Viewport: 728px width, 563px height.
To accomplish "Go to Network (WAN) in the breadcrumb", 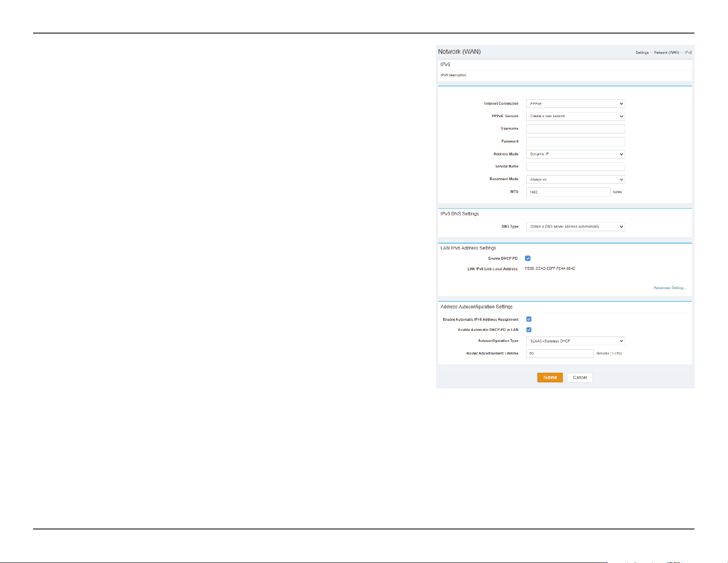I will coord(666,52).
